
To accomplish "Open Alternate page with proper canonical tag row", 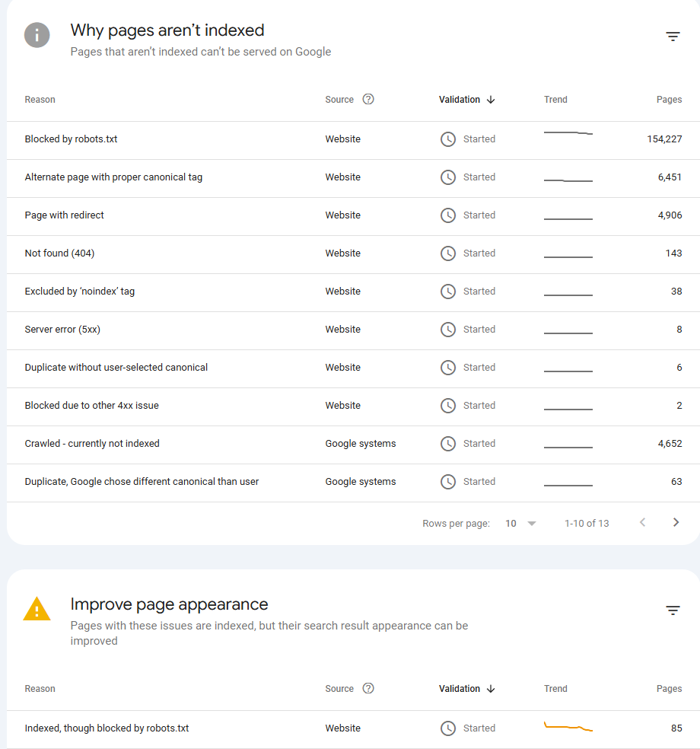I will point(113,177).
